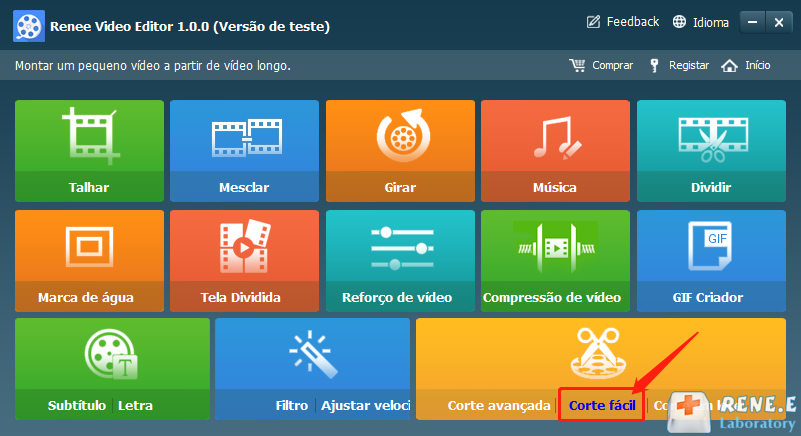
Task: Click the shopping cart Comprar icon
Action: coord(577,65)
